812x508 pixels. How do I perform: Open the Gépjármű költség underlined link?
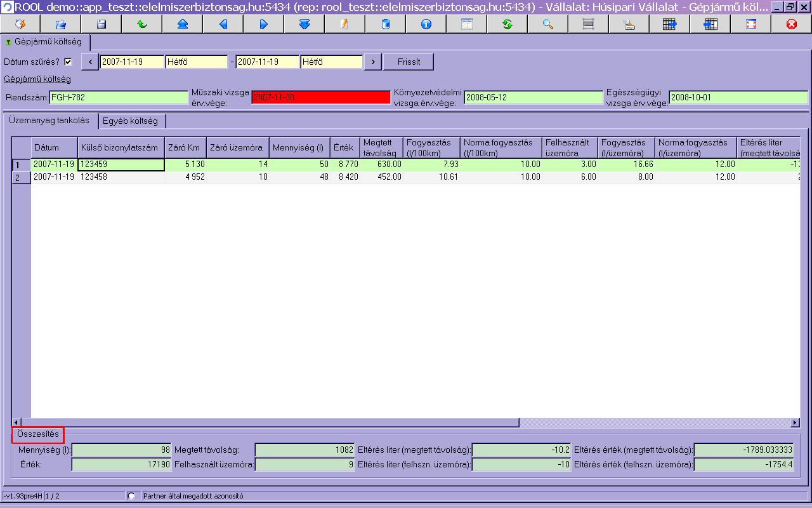coord(37,79)
